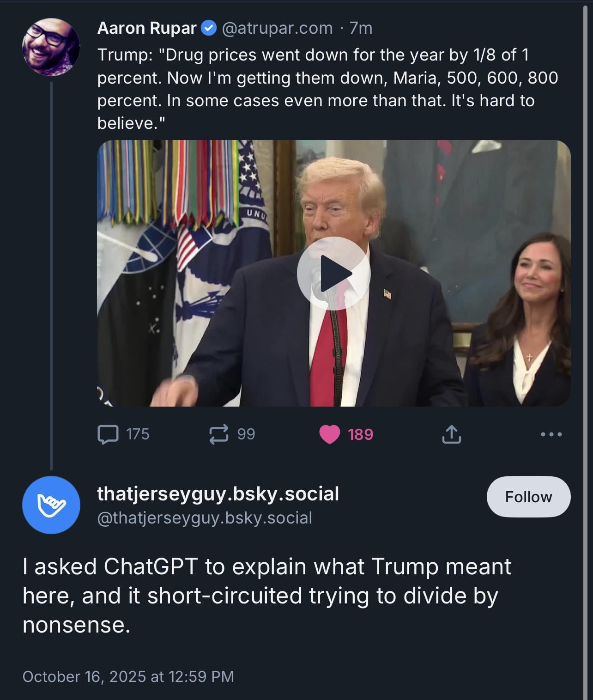593x700 pixels.
Task: Click the 99 reposts count
Action: pyautogui.click(x=246, y=434)
